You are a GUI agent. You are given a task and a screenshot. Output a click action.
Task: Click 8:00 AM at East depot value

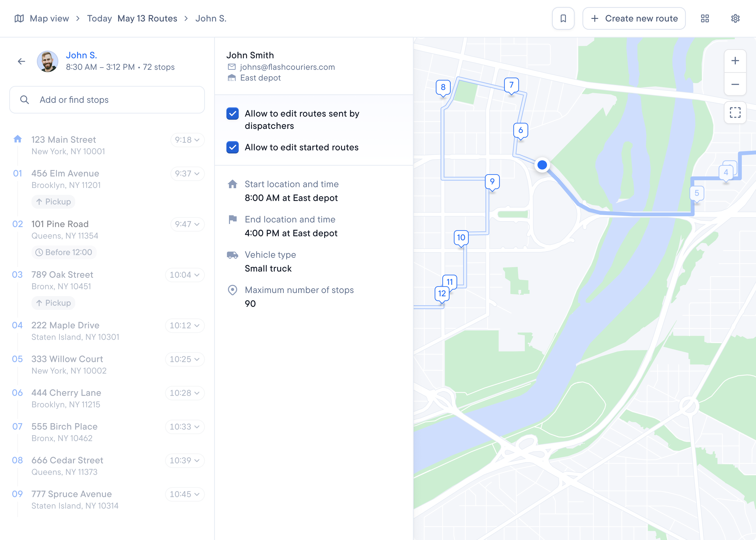291,198
